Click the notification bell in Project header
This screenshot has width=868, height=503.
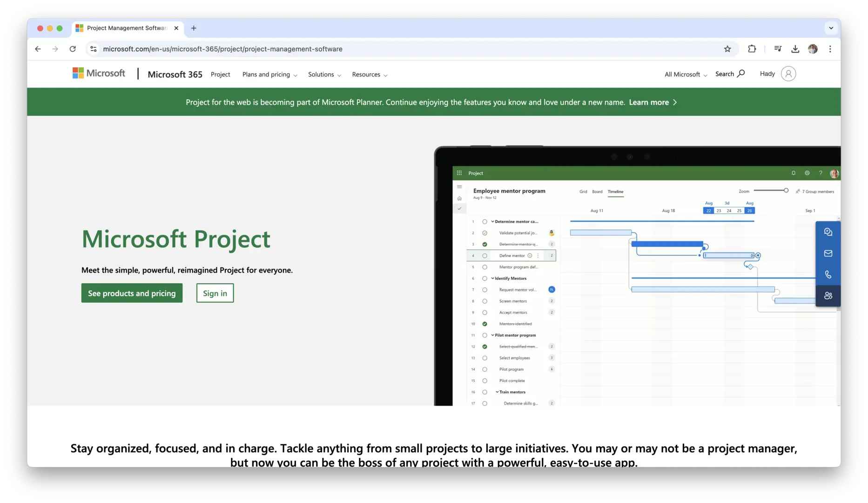[x=794, y=173]
